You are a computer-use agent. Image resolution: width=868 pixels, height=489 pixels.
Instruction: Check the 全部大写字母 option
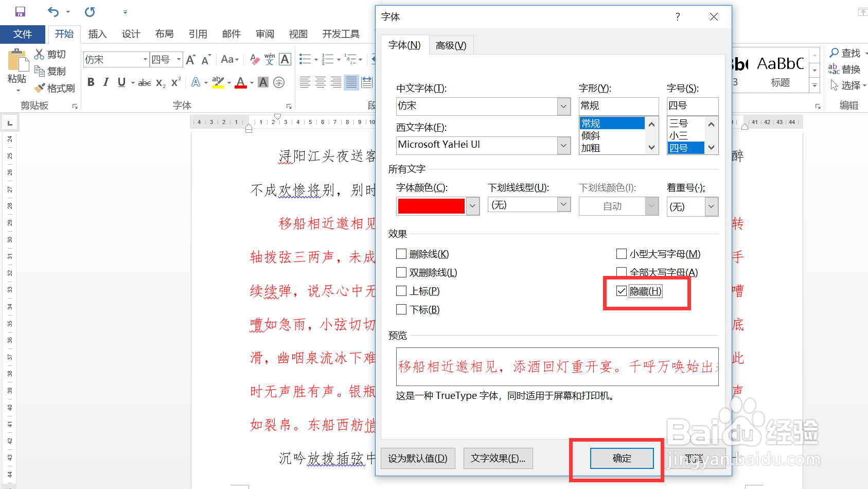coord(621,272)
